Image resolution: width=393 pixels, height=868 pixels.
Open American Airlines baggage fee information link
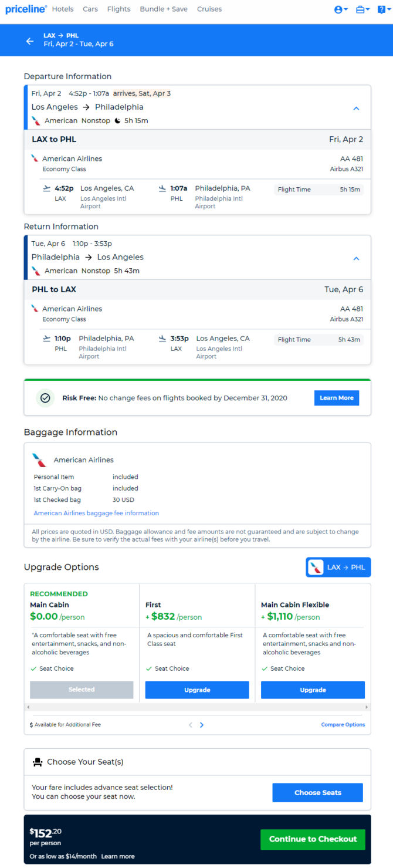pyautogui.click(x=96, y=513)
